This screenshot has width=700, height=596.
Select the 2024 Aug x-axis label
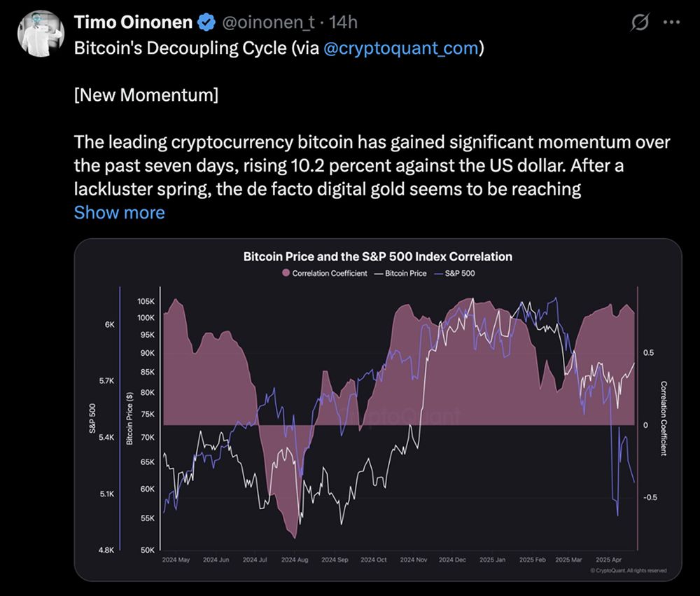(295, 560)
